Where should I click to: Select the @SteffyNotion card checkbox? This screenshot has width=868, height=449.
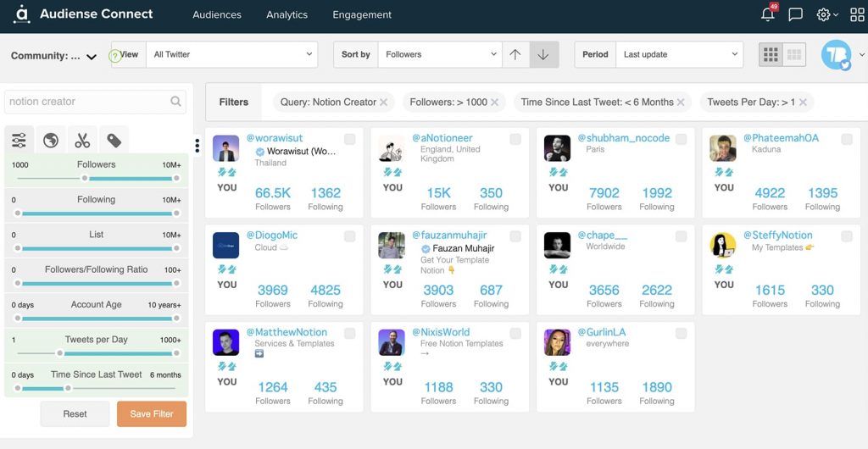[847, 236]
